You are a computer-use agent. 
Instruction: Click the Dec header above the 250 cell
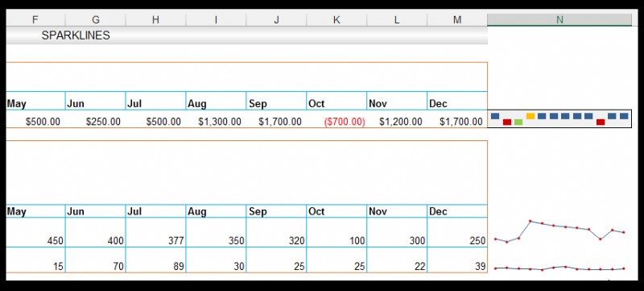point(457,211)
